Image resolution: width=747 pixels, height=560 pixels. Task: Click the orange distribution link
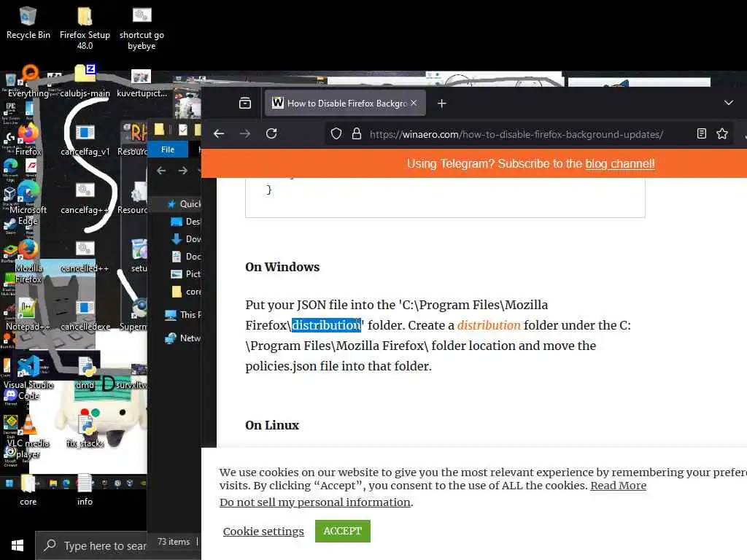(x=489, y=325)
